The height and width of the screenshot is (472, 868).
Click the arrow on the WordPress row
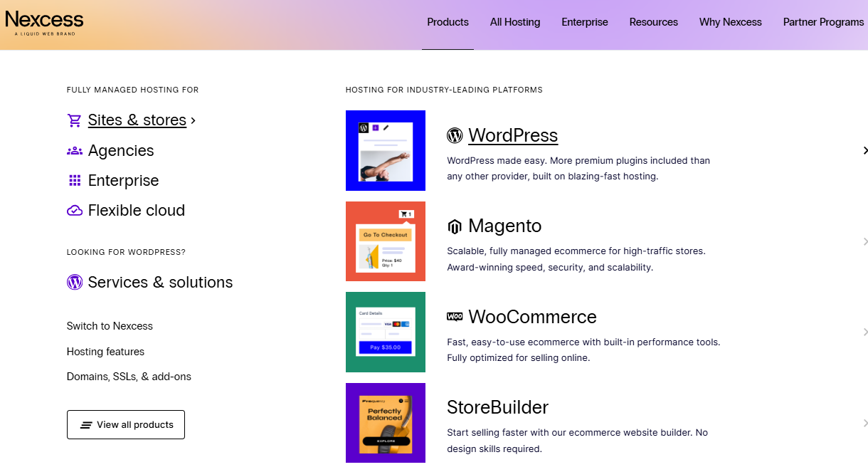(x=865, y=150)
